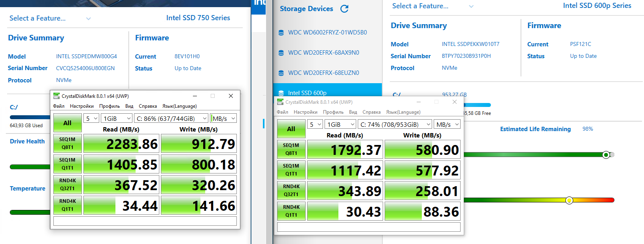The height and width of the screenshot is (244, 644).
Task: Open Справка menu in right CrystalDiskMark
Action: pyautogui.click(x=372, y=112)
